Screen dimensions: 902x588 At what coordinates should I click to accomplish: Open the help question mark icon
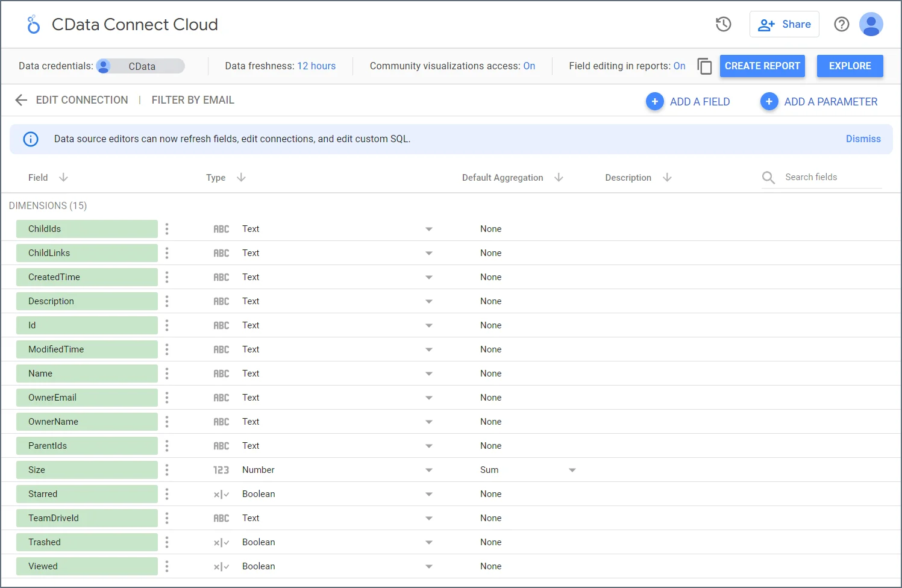[x=841, y=24]
